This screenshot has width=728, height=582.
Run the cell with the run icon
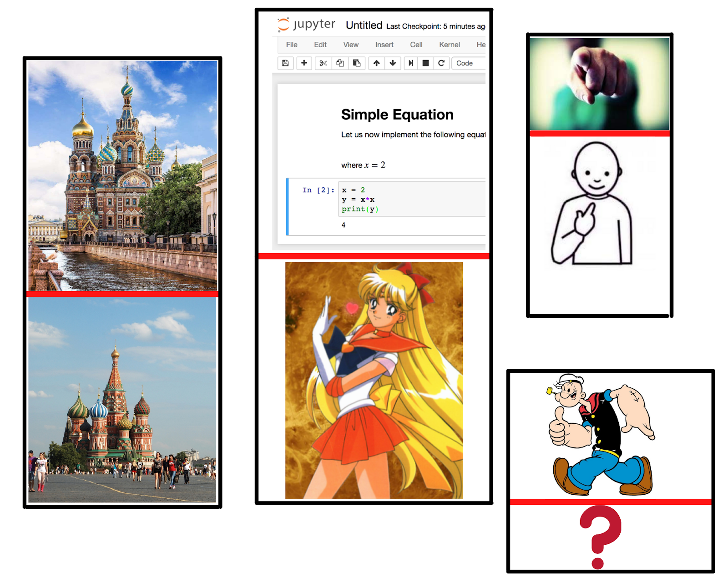coord(411,63)
